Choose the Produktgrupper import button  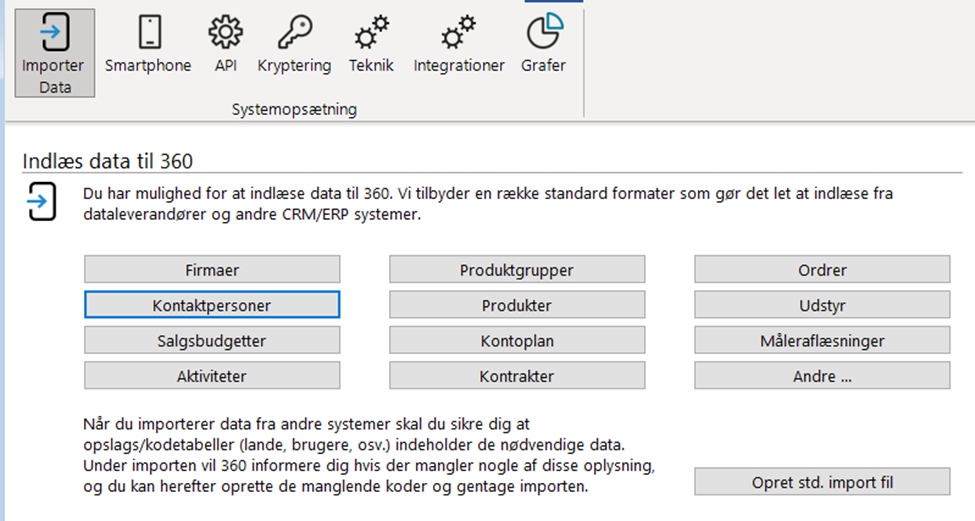pos(517,270)
